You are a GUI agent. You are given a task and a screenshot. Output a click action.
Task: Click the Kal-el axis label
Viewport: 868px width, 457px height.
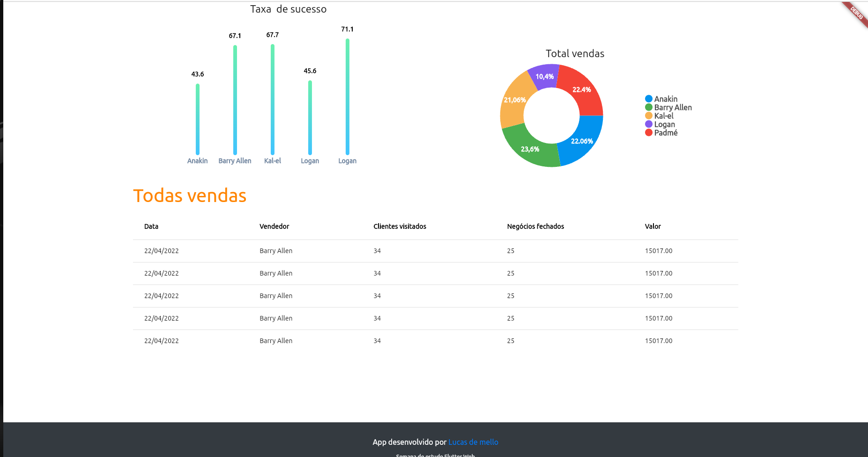[x=273, y=161]
